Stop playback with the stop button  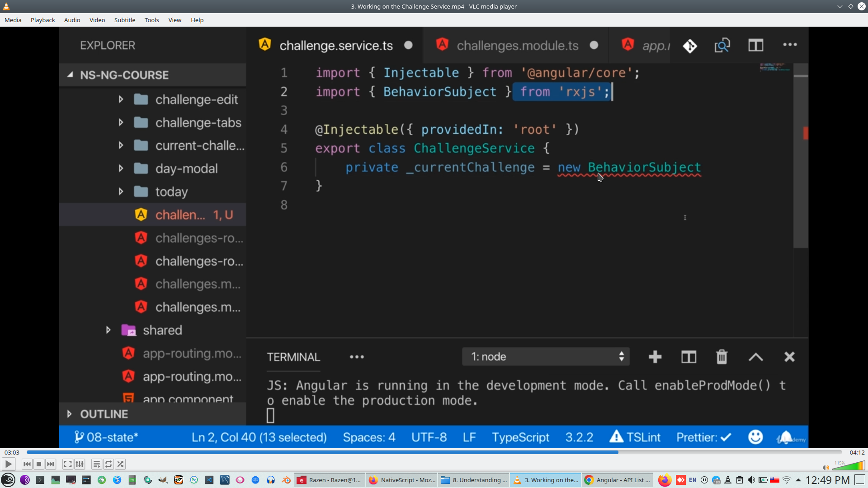coord(39,464)
